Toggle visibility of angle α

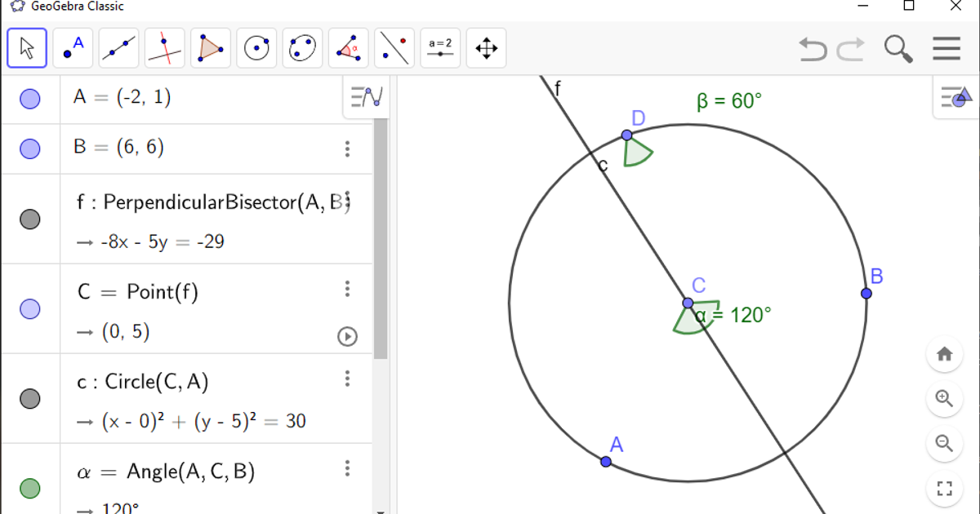coord(30,488)
